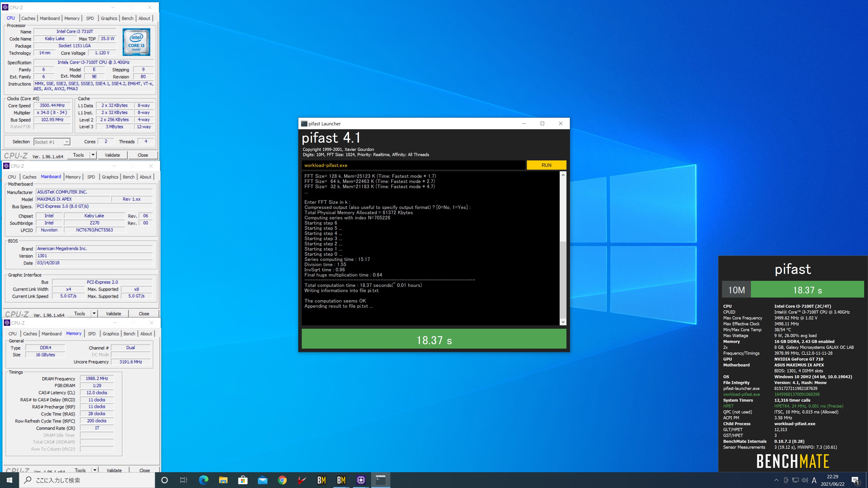The height and width of the screenshot is (488, 868).
Task: Click the Core Speed 3500.44 MHz value
Action: [x=52, y=106]
